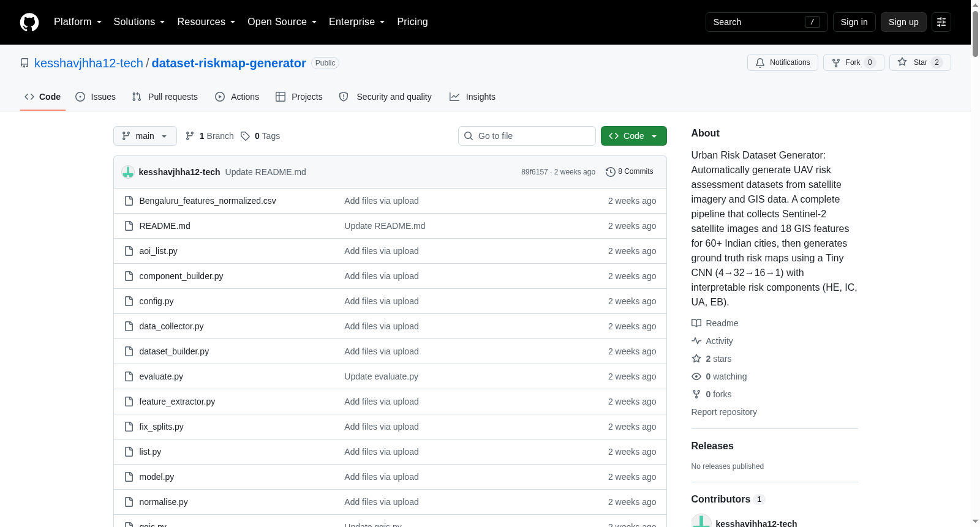Click the star icon on Star button
980x527 pixels.
click(902, 62)
